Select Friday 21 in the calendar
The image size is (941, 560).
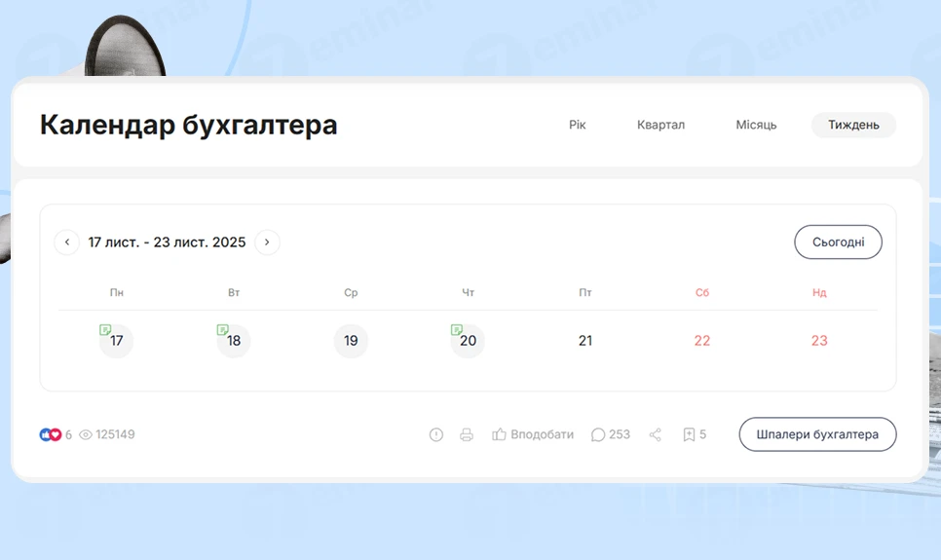point(585,341)
